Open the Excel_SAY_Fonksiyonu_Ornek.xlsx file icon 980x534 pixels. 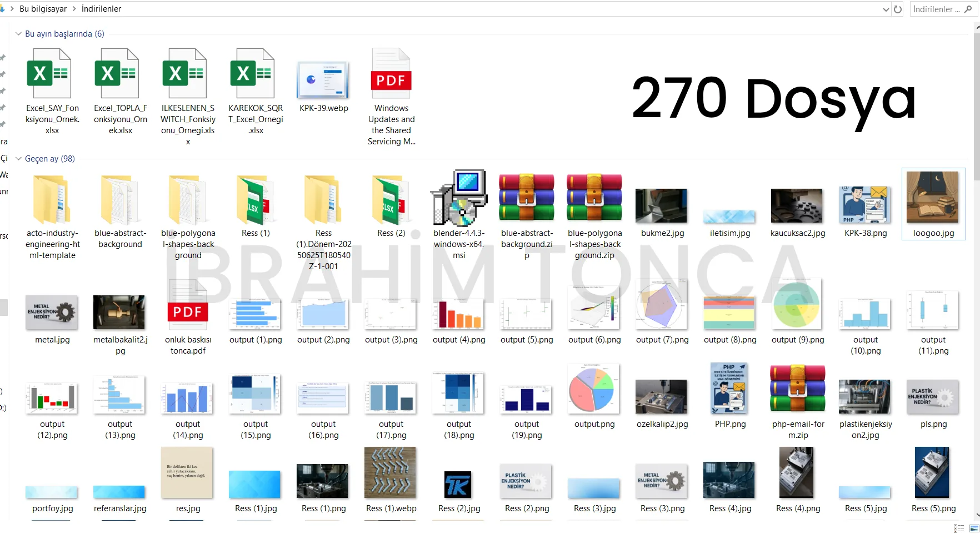pyautogui.click(x=49, y=74)
